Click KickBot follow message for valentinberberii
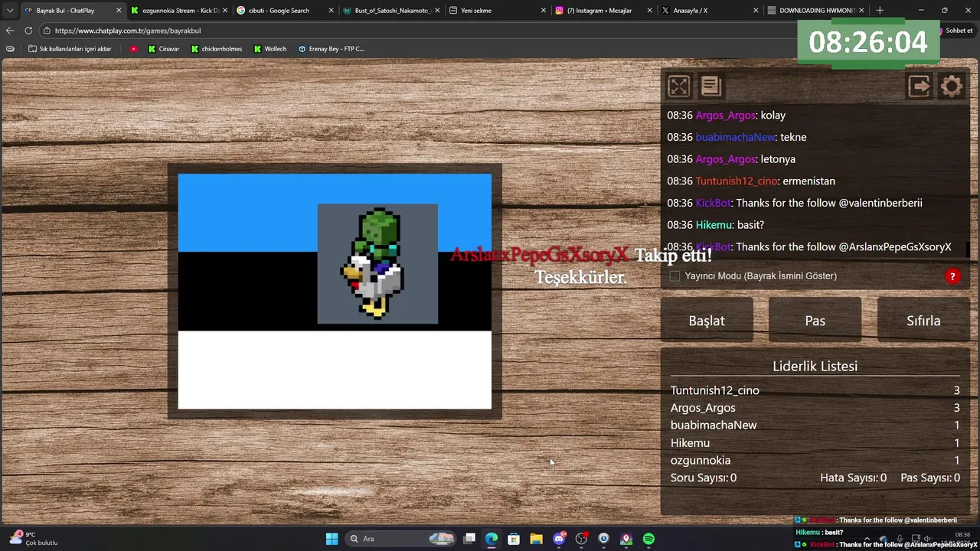Screen dimensions: 980x551 tap(795, 203)
